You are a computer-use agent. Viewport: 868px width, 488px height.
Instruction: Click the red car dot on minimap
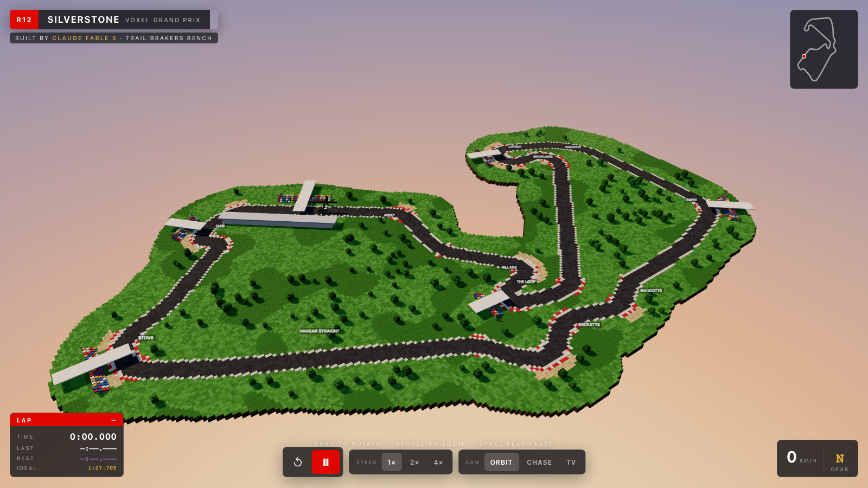[804, 56]
